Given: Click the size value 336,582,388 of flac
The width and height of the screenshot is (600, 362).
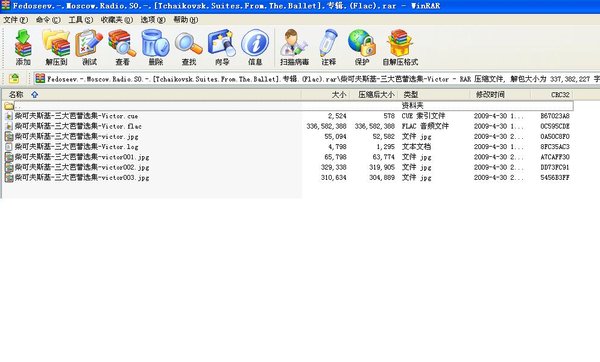Looking at the screenshot, I should [x=326, y=126].
